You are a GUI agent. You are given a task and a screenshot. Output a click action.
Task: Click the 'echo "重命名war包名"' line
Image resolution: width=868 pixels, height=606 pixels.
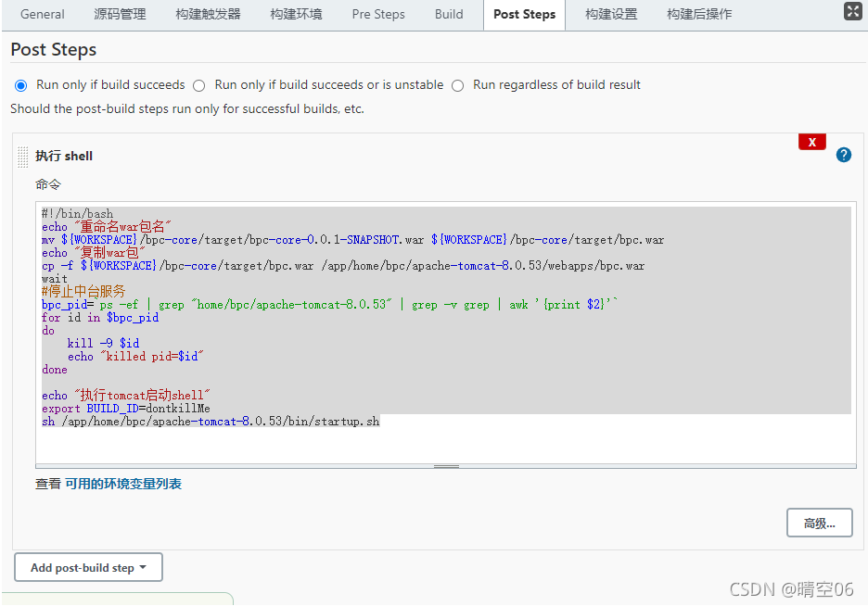point(107,227)
